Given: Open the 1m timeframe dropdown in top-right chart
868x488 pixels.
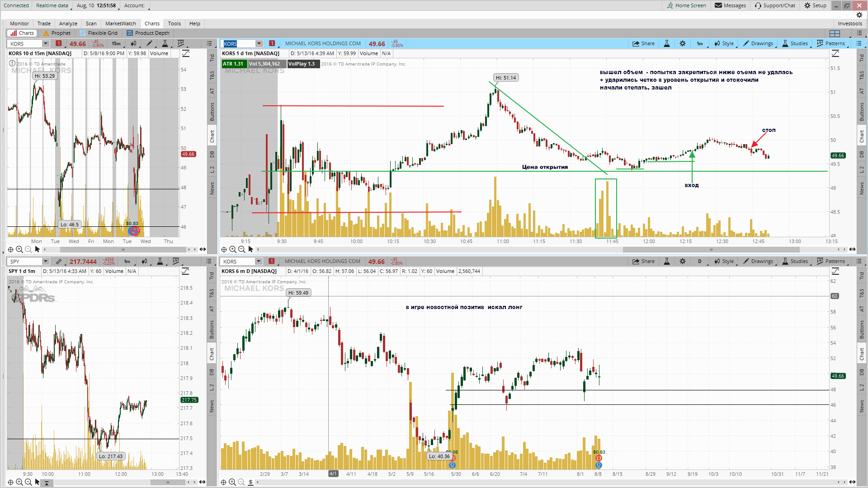Looking at the screenshot, I should coord(701,44).
